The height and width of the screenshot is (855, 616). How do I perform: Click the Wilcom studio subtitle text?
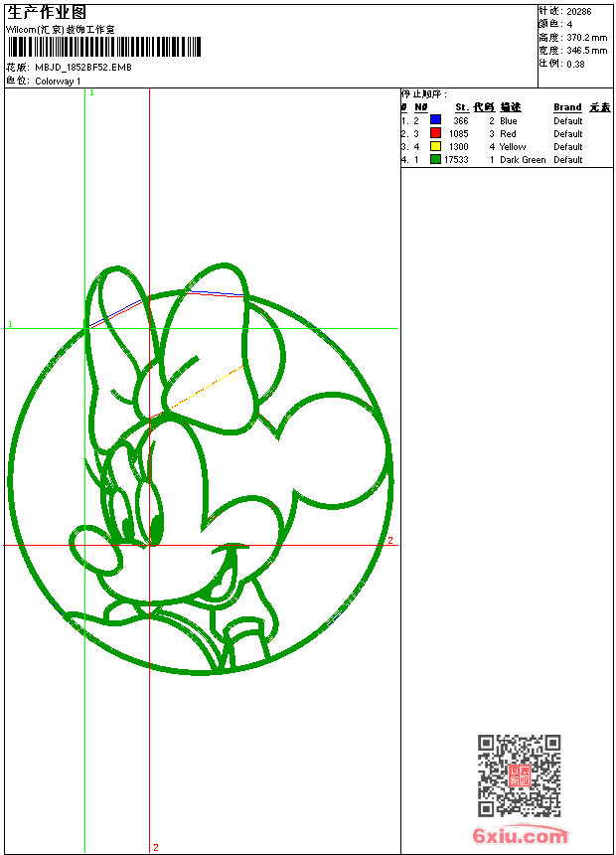(61, 30)
